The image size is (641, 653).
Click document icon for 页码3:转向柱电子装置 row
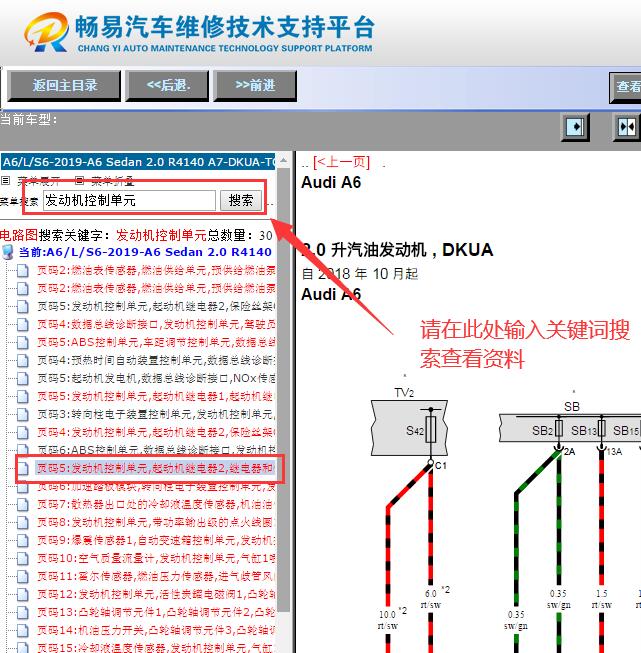(x=22, y=414)
